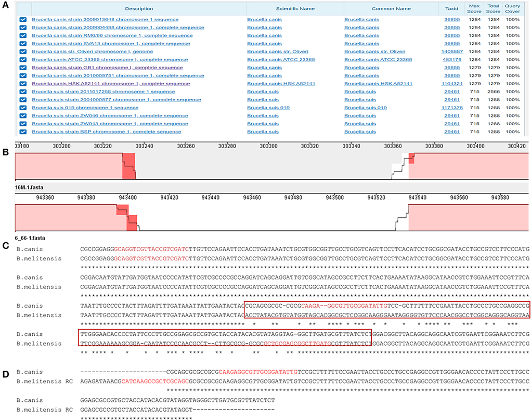Click the total score 2566 cell
Image resolution: width=531 pixels, height=420 pixels.
(494, 91)
